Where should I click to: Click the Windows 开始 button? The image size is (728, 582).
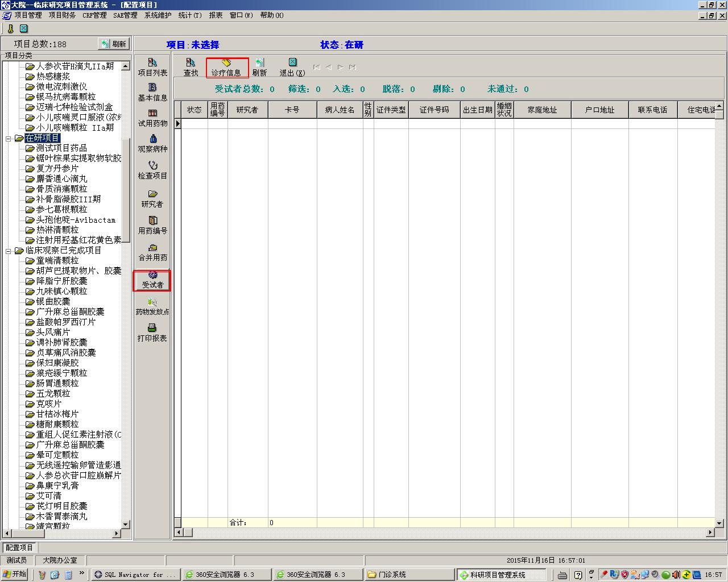[x=15, y=575]
